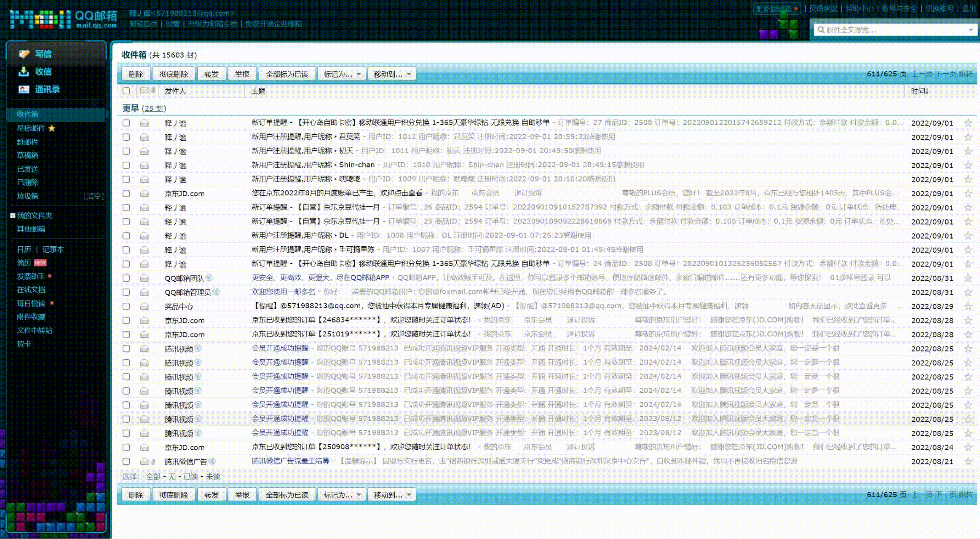This screenshot has width=980, height=539.
Task: Click the 退出 link
Action: tap(969, 8)
